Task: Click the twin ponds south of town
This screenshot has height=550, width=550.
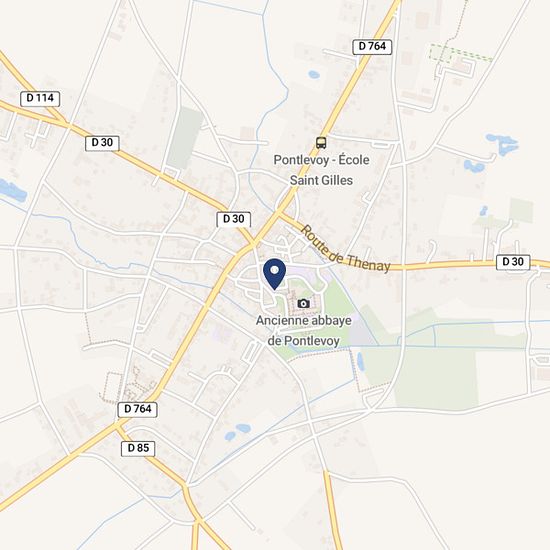Action: point(237,432)
